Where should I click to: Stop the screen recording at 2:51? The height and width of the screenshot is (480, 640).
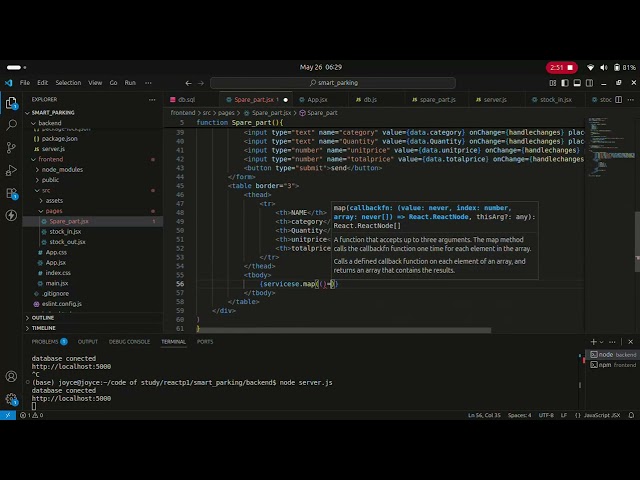click(562, 67)
